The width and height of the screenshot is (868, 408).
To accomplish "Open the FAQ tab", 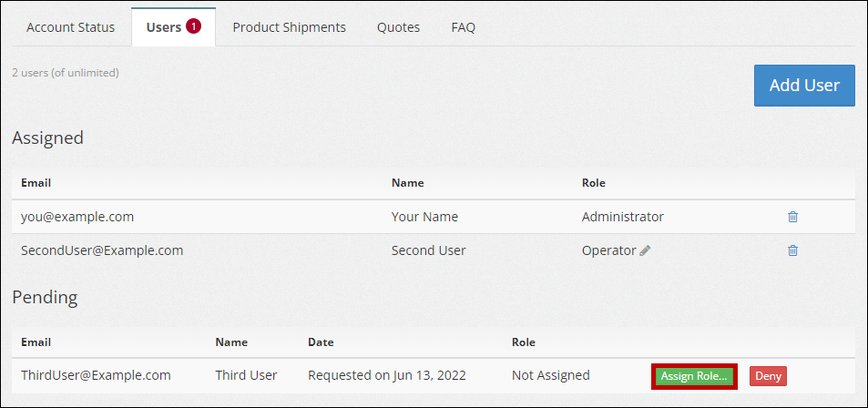I will (463, 27).
